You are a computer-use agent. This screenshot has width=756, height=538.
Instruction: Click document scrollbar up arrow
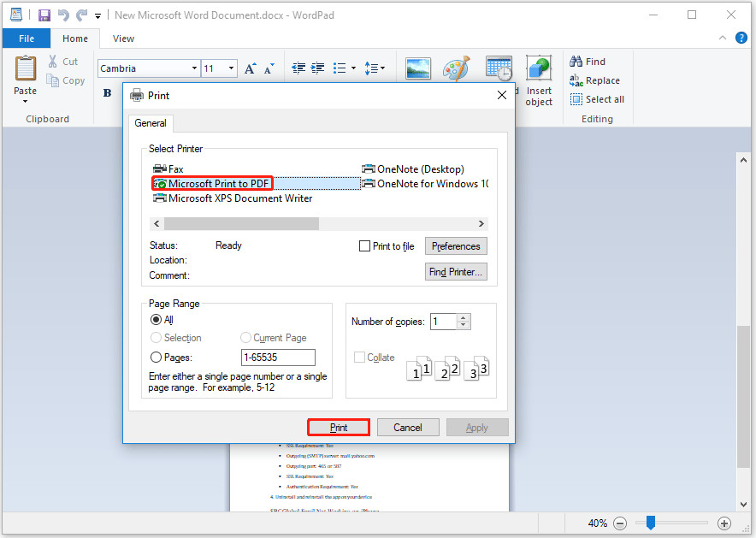(743, 160)
